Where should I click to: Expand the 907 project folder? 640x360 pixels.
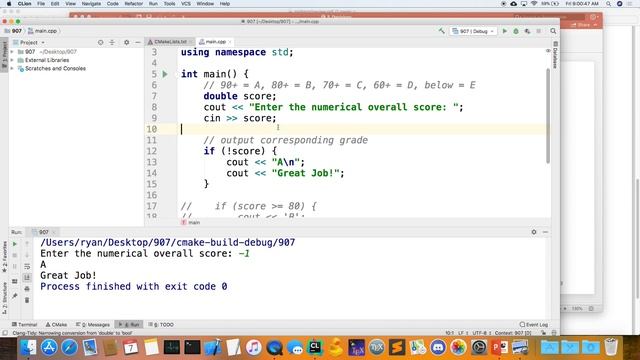[x=12, y=52]
